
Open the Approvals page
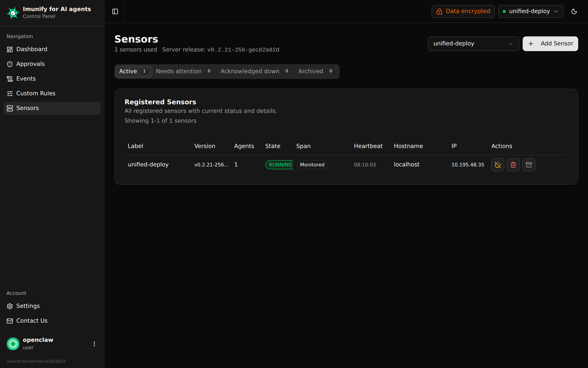[x=52, y=64]
